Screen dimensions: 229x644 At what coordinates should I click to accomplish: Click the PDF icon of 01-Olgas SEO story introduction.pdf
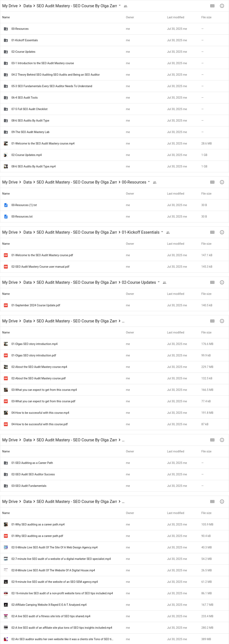pos(6,355)
